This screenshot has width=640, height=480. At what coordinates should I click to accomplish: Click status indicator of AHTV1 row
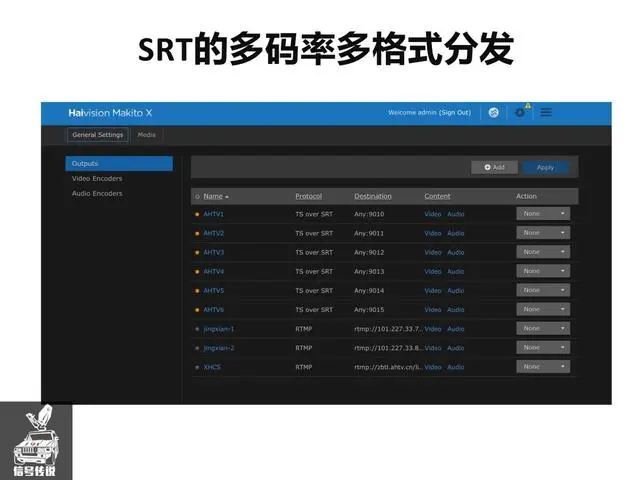197,214
